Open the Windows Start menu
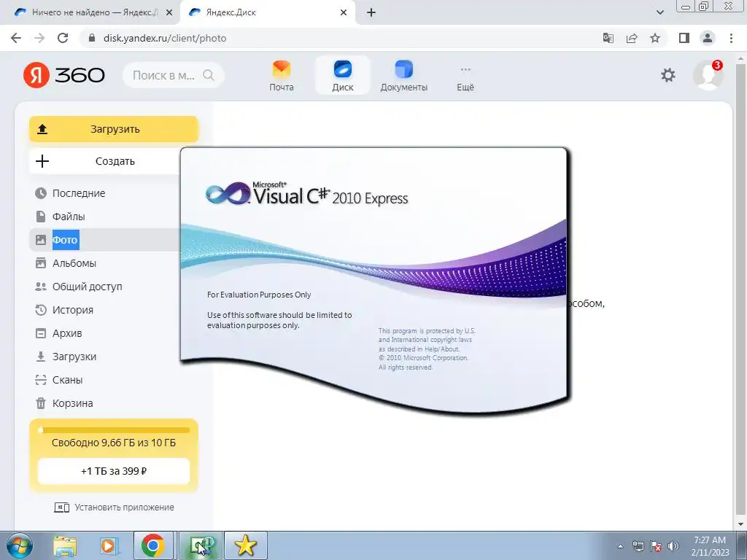 click(20, 545)
